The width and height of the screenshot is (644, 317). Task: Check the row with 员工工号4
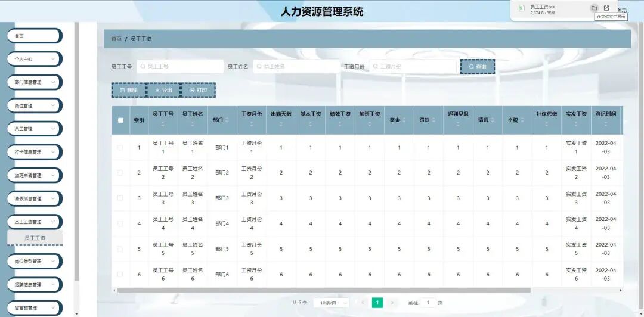pyautogui.click(x=120, y=224)
